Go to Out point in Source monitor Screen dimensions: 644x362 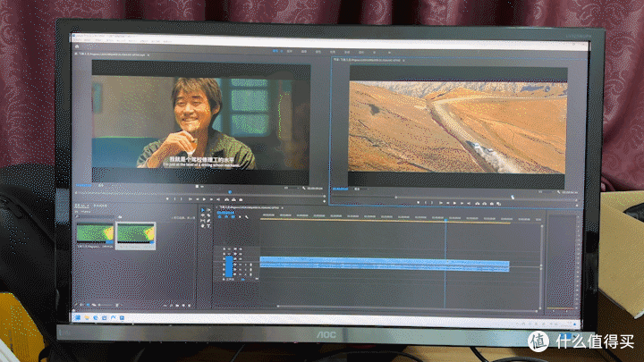[218, 199]
